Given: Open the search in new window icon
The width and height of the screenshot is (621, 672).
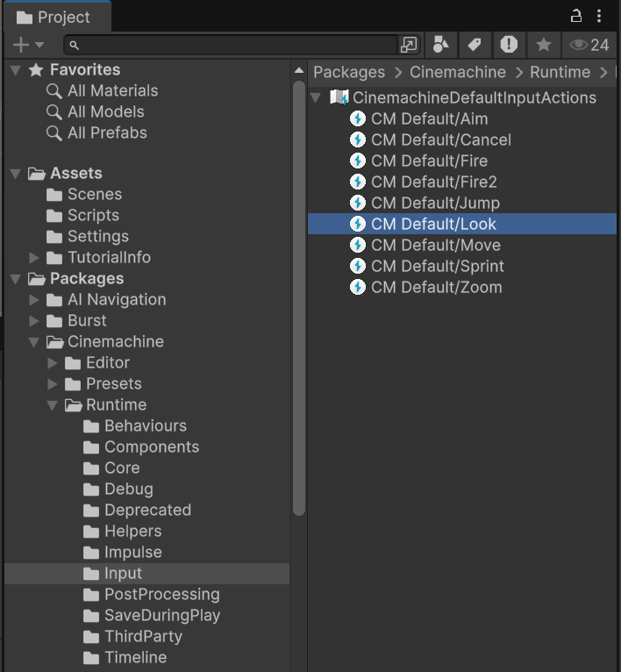Looking at the screenshot, I should pyautogui.click(x=409, y=45).
